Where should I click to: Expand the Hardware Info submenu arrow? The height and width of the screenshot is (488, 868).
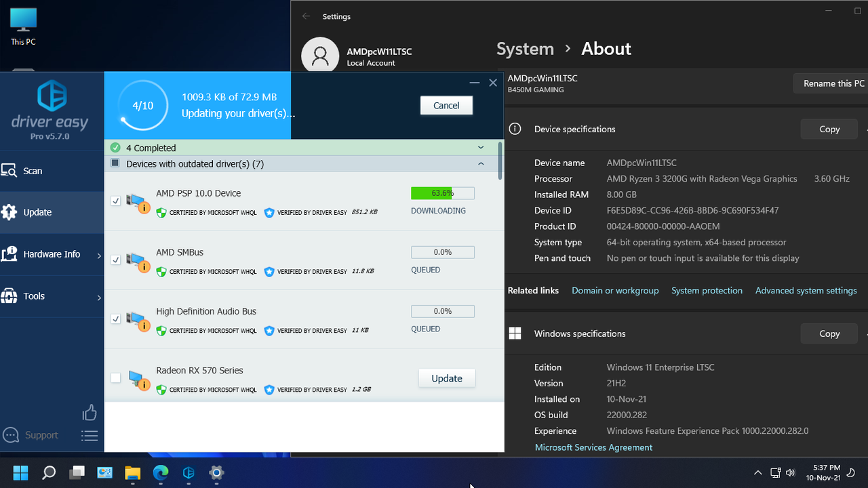[x=99, y=256]
